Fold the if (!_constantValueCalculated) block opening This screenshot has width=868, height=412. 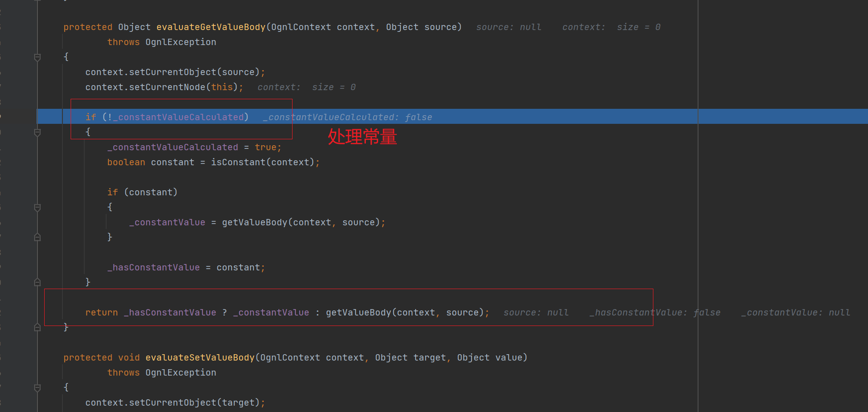click(x=37, y=132)
